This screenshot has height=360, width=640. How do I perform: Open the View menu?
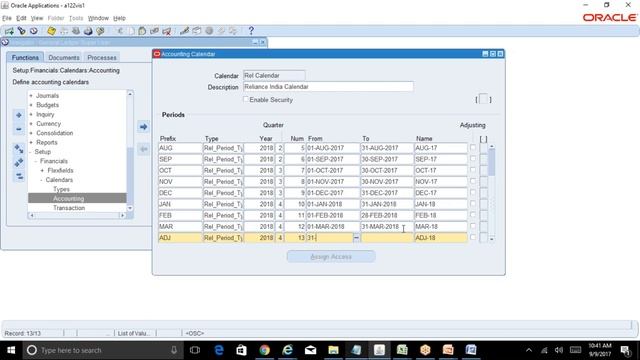click(x=37, y=18)
